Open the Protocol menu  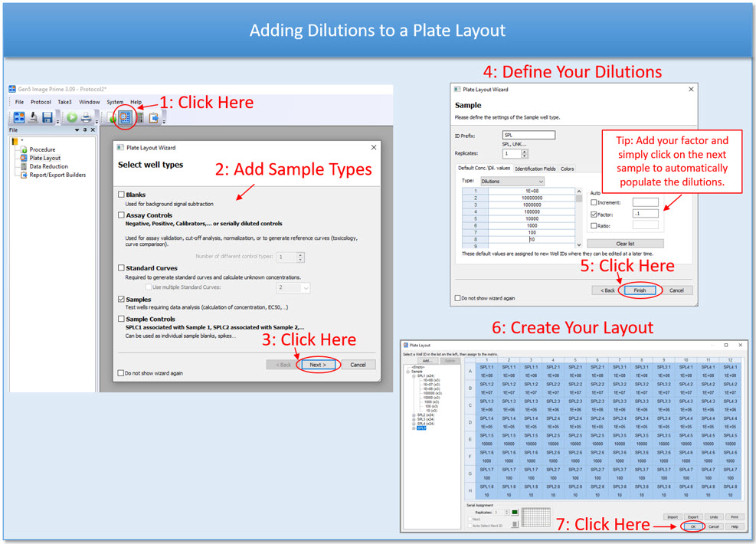(41, 102)
